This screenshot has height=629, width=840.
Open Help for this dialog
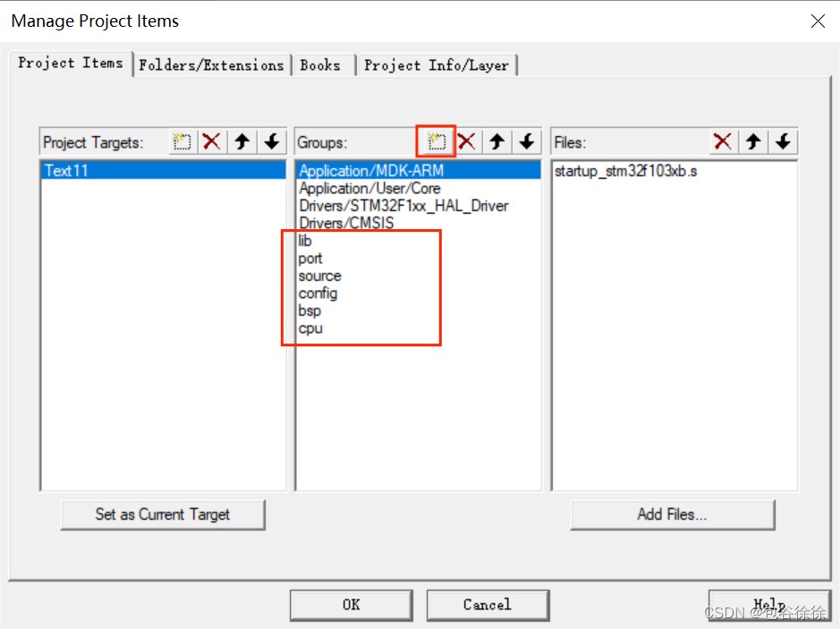pyautogui.click(x=769, y=605)
